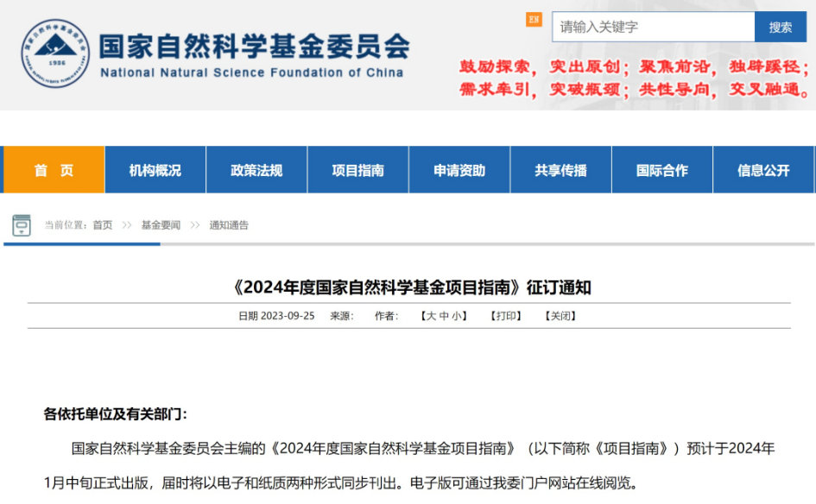Close the page using 关闭
Viewport: 816px width, 504px height.
click(x=560, y=316)
